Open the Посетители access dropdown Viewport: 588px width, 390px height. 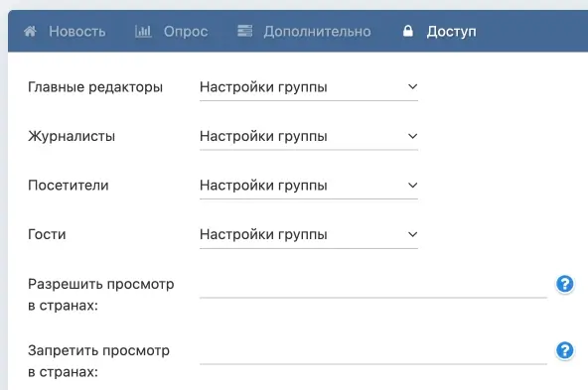[x=309, y=186]
